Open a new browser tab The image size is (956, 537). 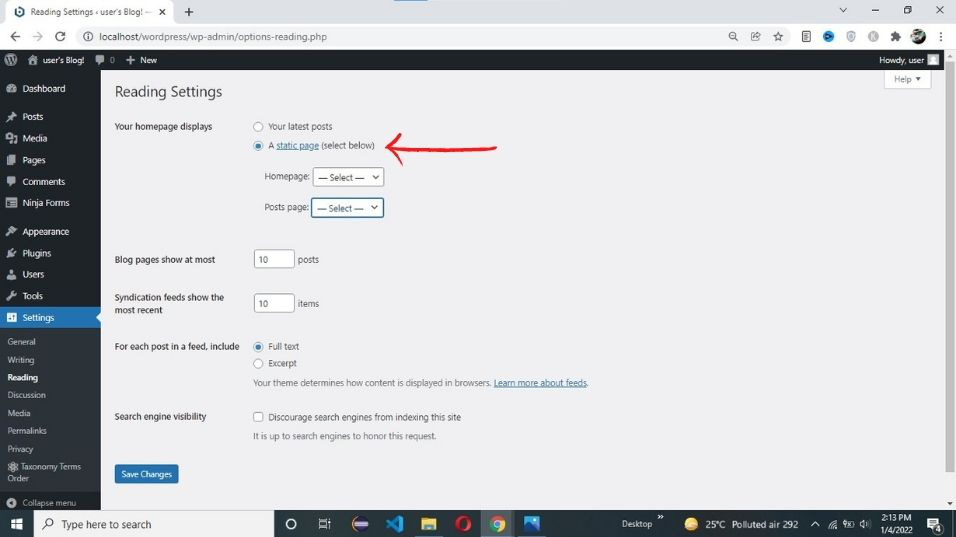189,12
